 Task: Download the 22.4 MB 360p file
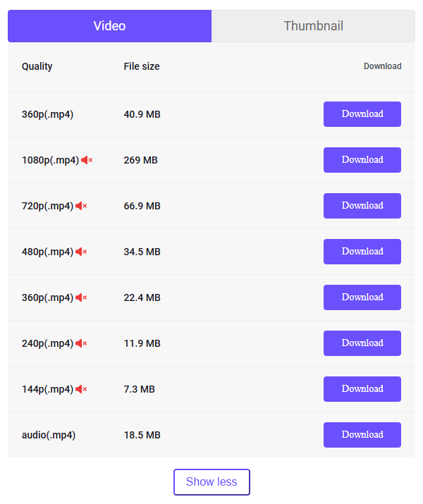362,297
